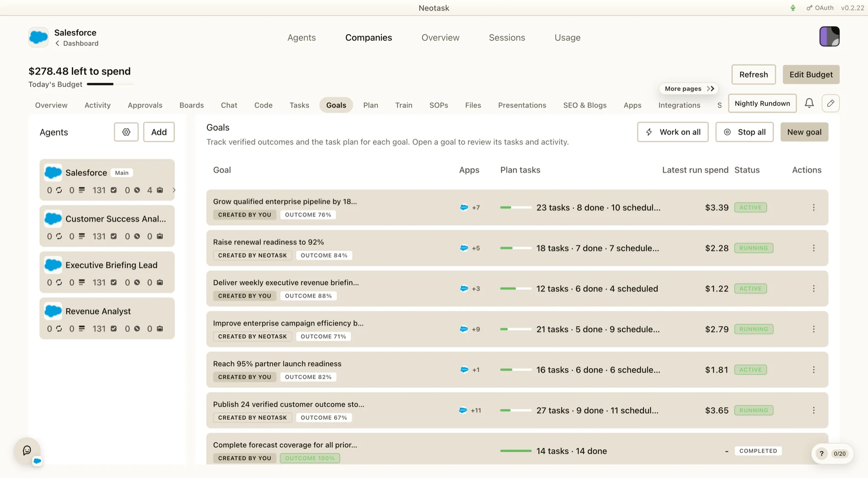Click Work on all button
Screen dimensions: 868x478
(673, 132)
